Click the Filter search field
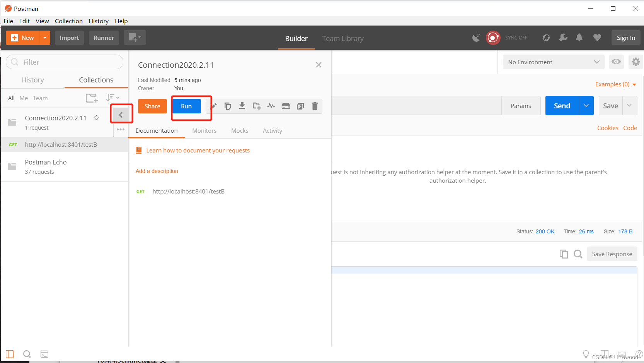The height and width of the screenshot is (363, 644). (65, 62)
